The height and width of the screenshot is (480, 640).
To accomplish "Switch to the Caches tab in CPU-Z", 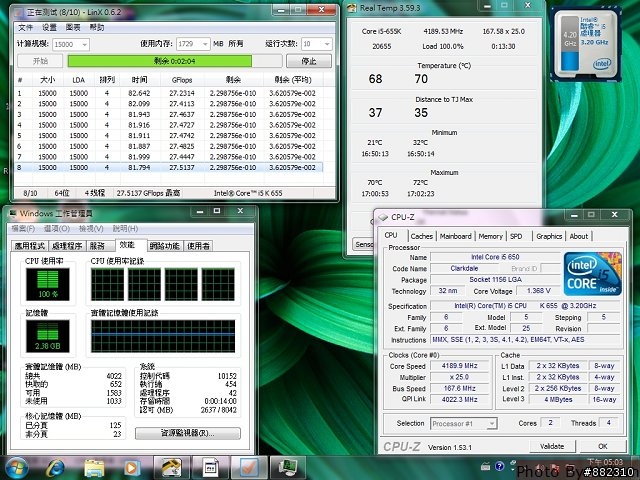I will pos(422,236).
